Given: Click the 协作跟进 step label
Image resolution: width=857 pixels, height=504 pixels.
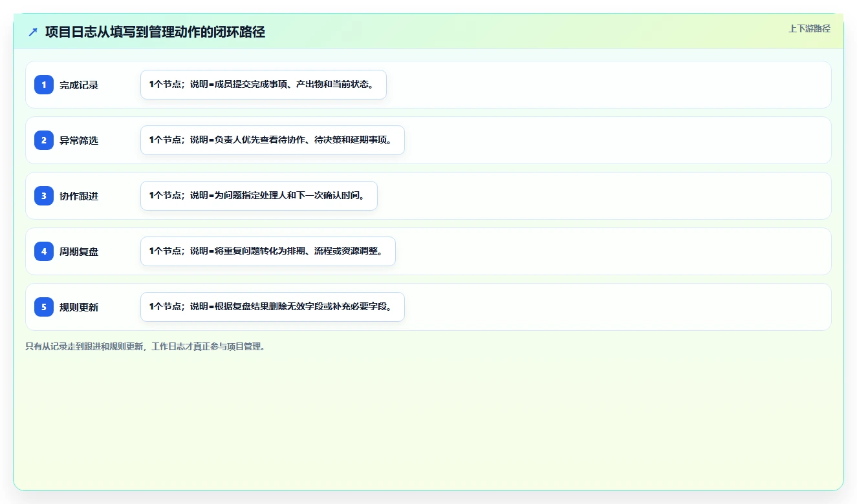Looking at the screenshot, I should click(79, 196).
